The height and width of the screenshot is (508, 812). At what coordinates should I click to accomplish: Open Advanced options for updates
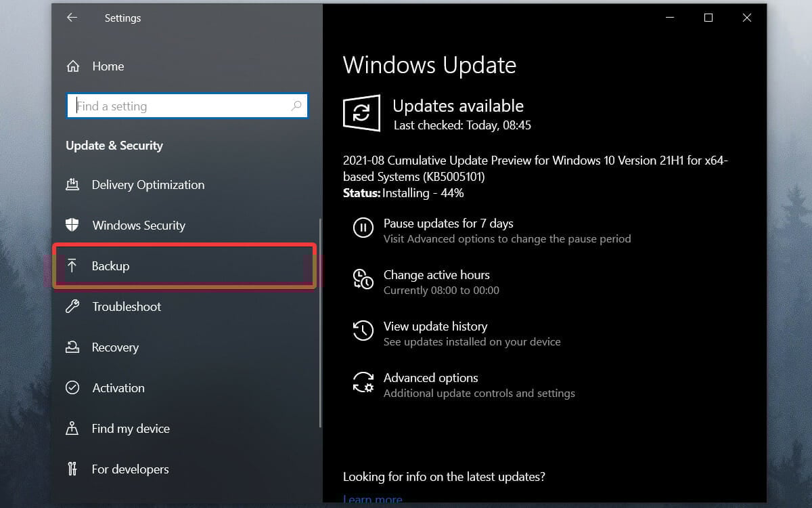click(430, 378)
